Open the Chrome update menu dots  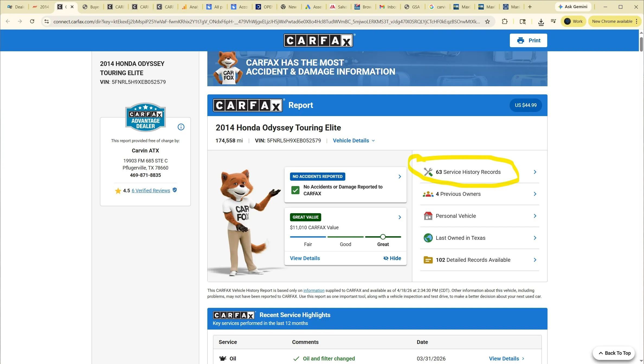pyautogui.click(x=636, y=21)
